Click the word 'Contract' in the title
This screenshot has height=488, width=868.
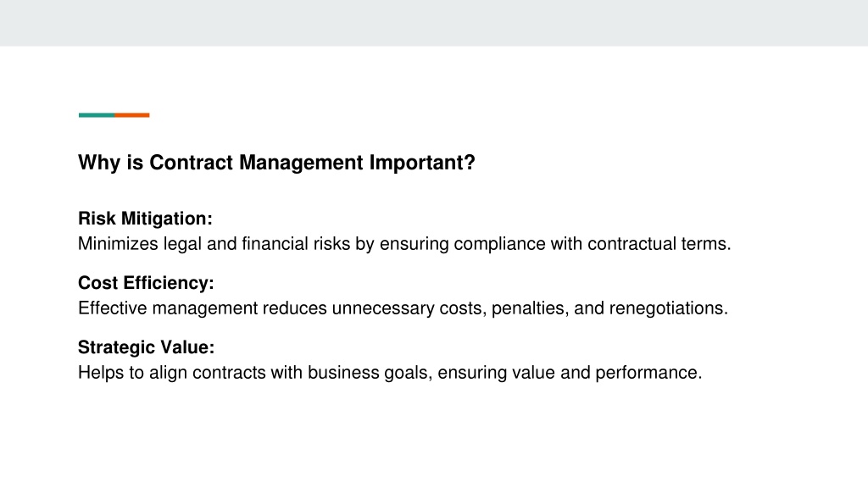pyautogui.click(x=191, y=163)
